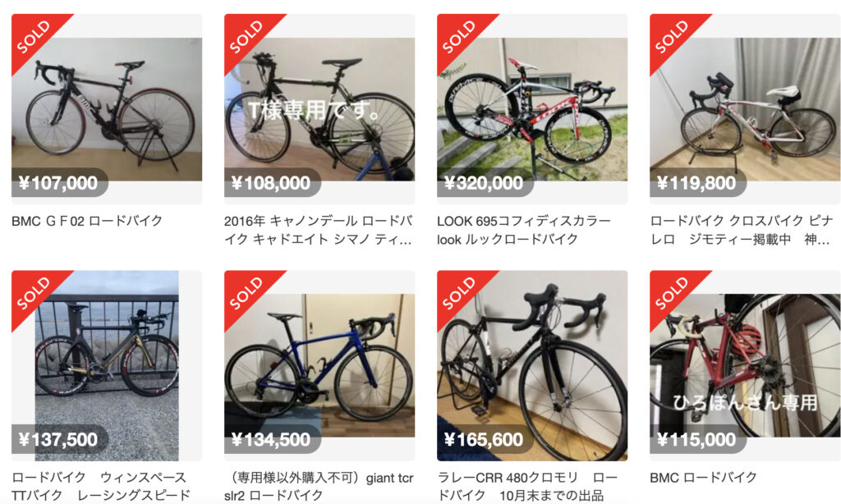841x504 pixels.
Task: Open the BMC G F 02 ロードバイク title
Action: tap(87, 221)
